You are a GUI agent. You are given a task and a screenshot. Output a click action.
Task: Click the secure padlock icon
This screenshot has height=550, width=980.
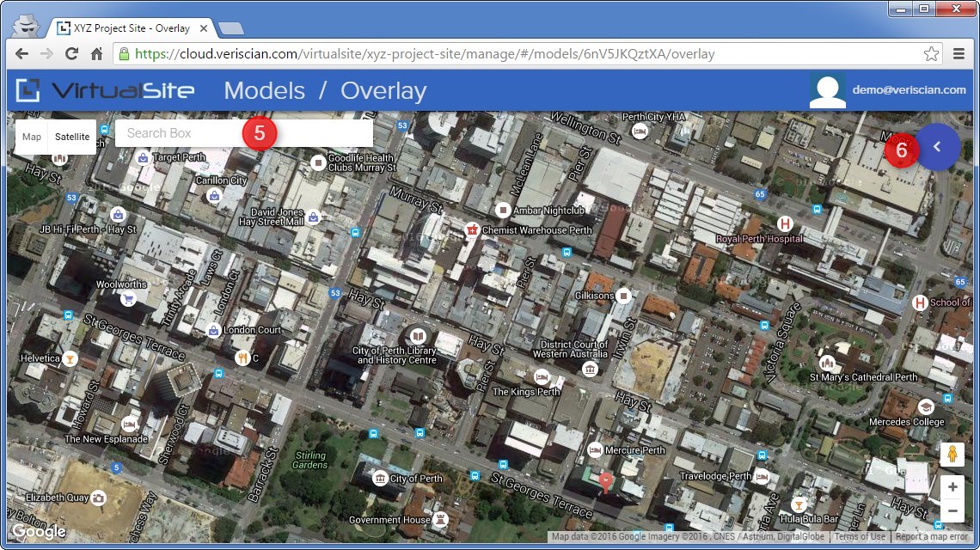124,54
